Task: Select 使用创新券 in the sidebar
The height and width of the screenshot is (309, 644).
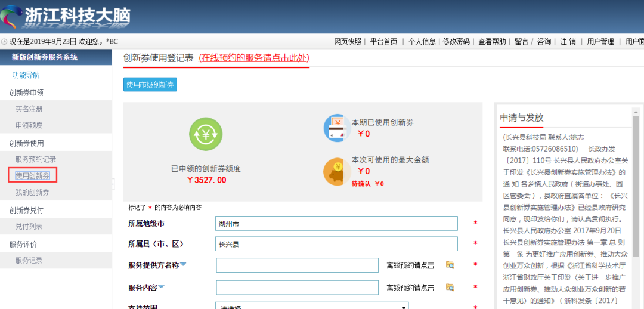Action: [x=32, y=176]
